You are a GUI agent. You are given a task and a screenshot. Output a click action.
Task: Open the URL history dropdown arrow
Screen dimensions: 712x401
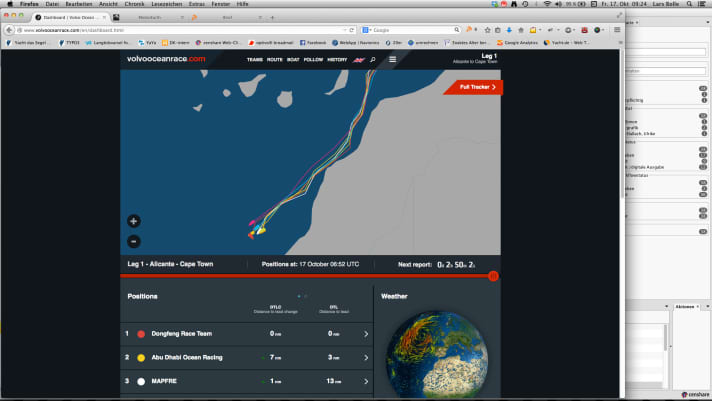point(345,30)
